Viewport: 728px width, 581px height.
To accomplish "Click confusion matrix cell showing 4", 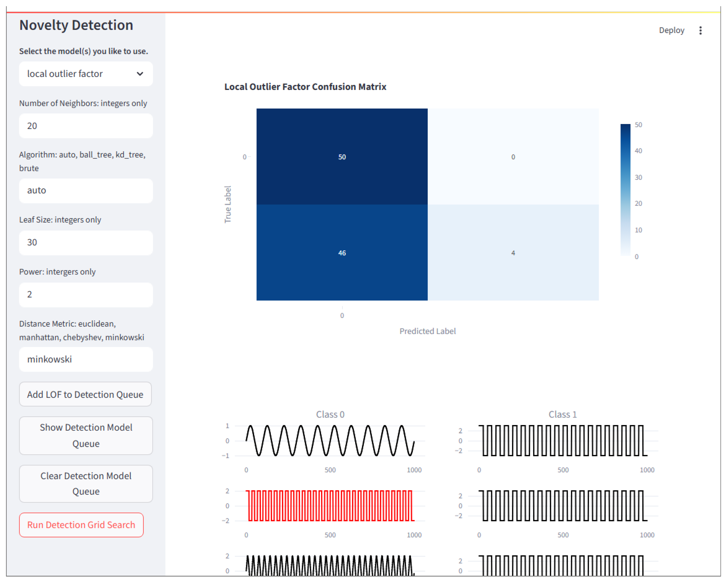I will (x=513, y=253).
